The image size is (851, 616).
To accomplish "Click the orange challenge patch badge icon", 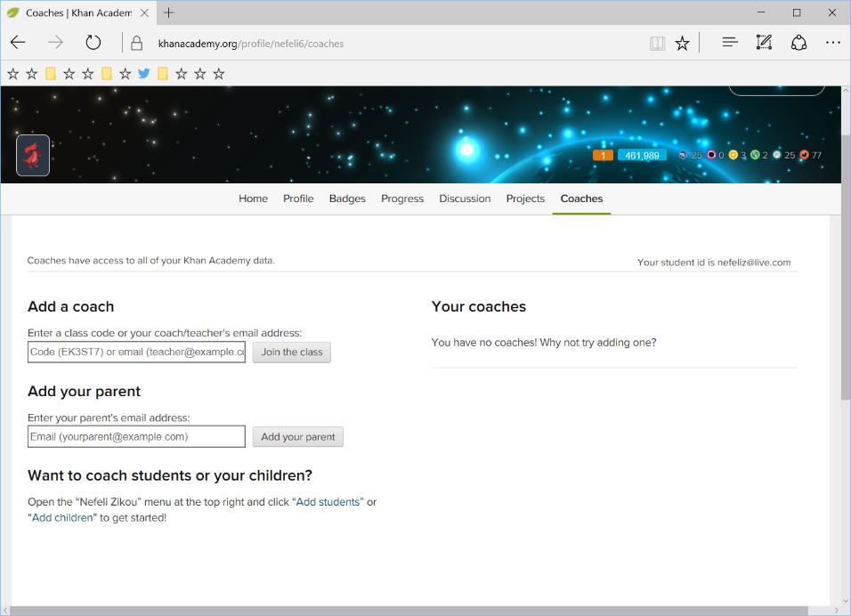I will tap(804, 155).
